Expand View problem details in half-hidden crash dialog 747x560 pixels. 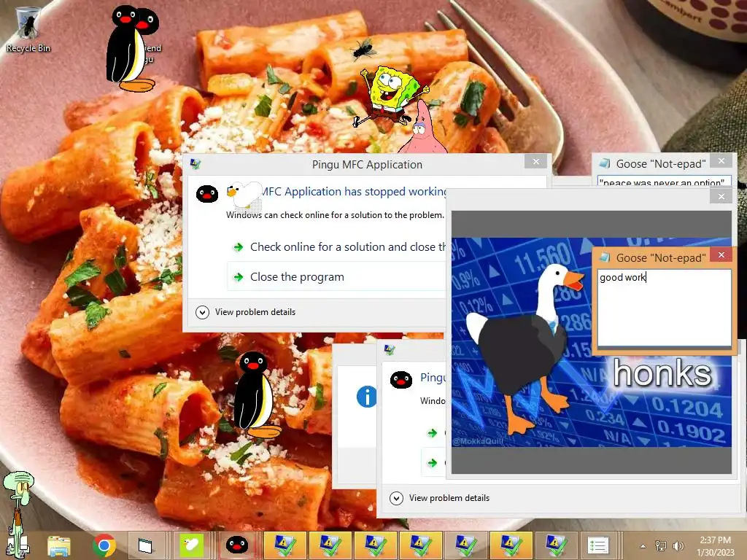[440, 498]
